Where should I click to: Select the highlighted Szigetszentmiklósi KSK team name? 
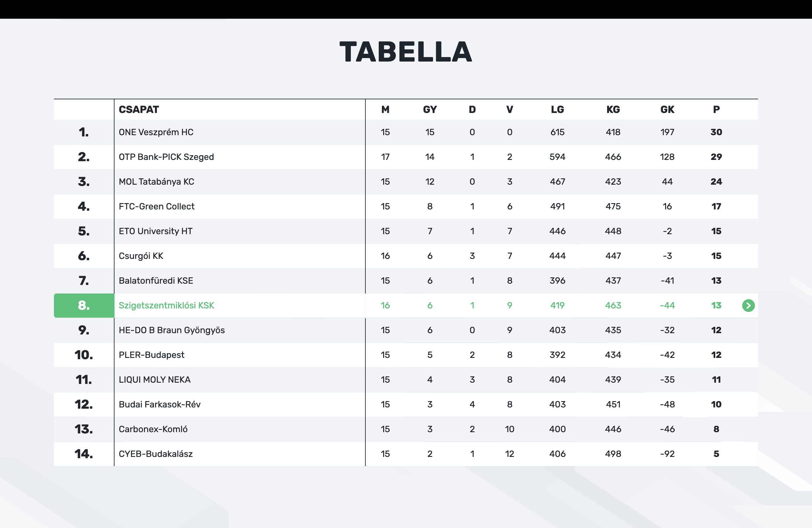[x=166, y=306]
